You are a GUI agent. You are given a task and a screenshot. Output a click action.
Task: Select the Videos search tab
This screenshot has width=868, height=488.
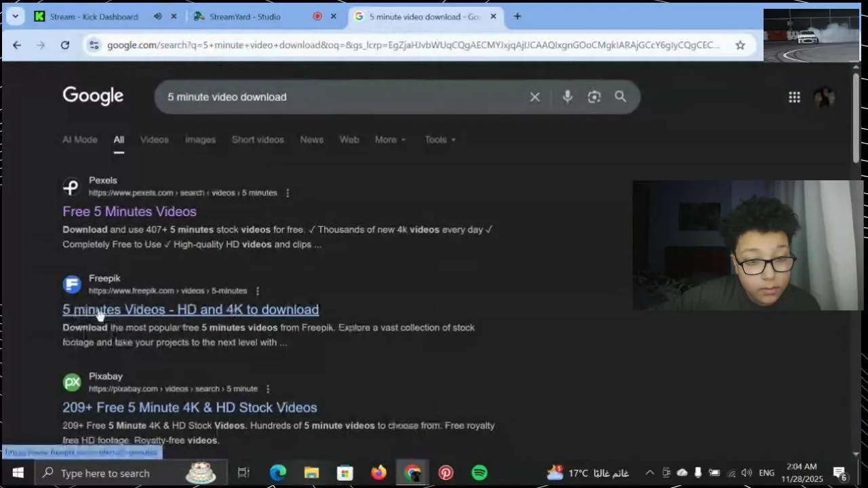[x=154, y=140]
